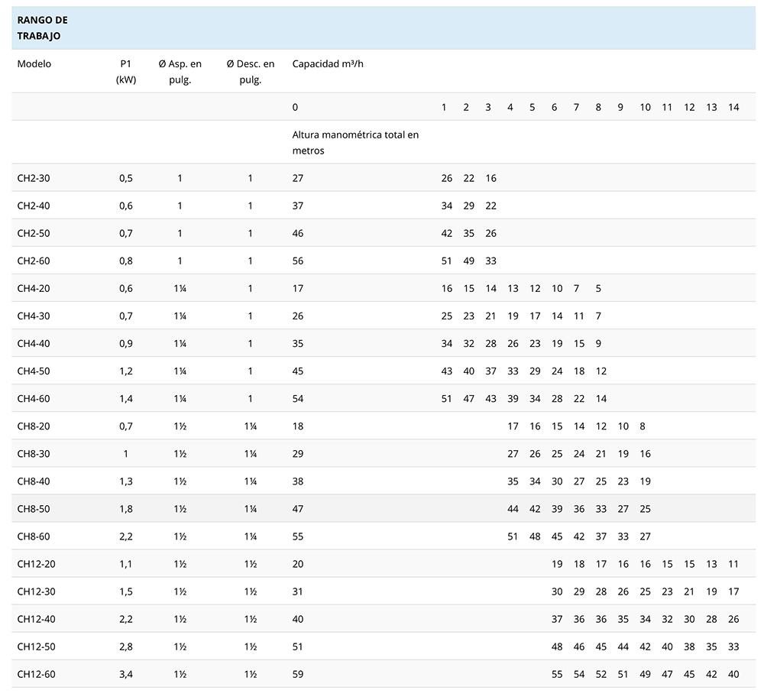Click value 17 at capacity 14 for CH12-30
This screenshot has height=700, width=764.
click(x=733, y=591)
